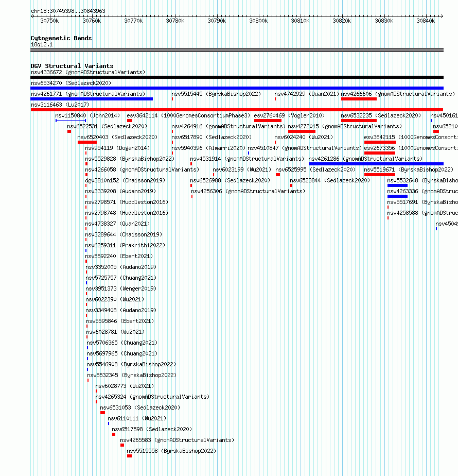Viewport: 458px width, 476px height.
Task: Click nsv6532235 (Sedlazeck2020) label
Action: tap(381, 116)
